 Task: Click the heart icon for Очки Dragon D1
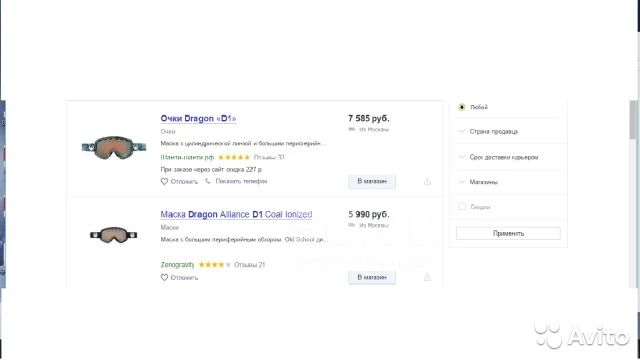(164, 182)
